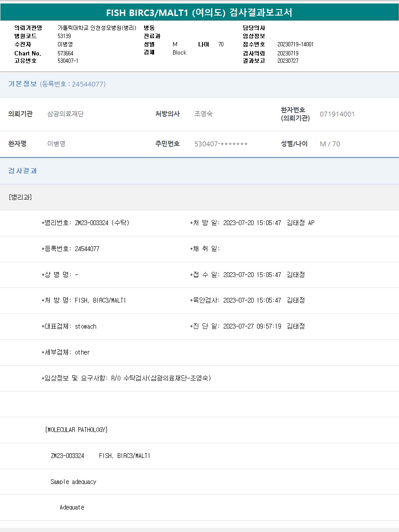The image size is (399, 532).
Task: Select the 의뢰기관 value 삼광의료재단
Action: 65,114
